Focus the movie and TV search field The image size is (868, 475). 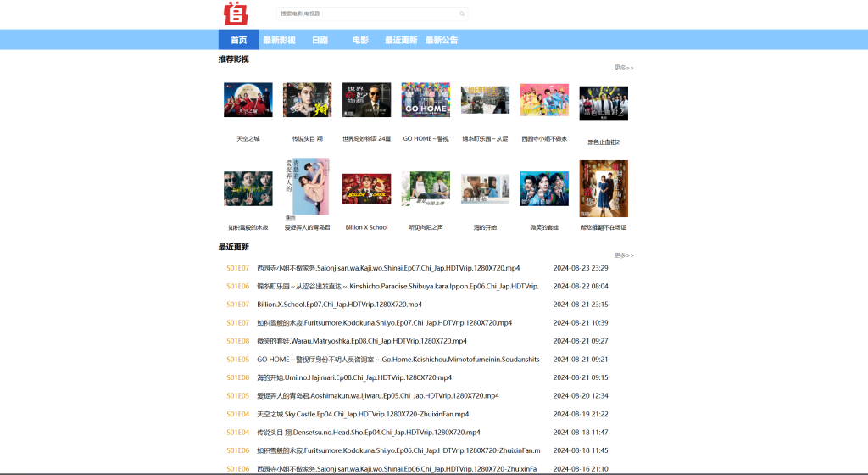click(372, 14)
